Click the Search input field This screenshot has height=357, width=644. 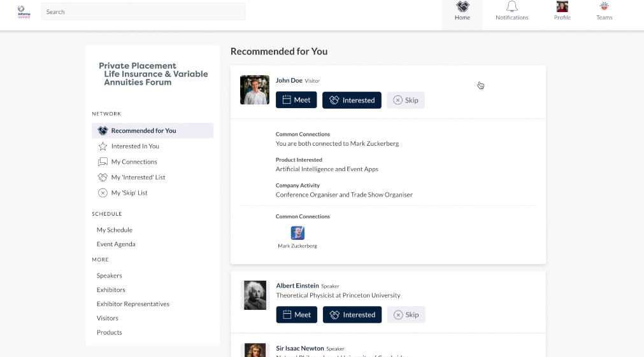pos(143,11)
